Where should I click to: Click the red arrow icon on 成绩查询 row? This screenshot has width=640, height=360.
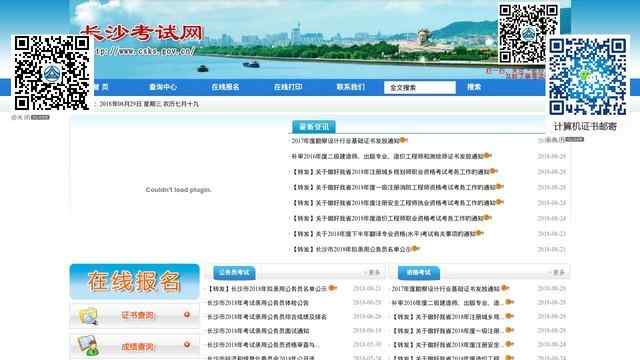click(187, 345)
